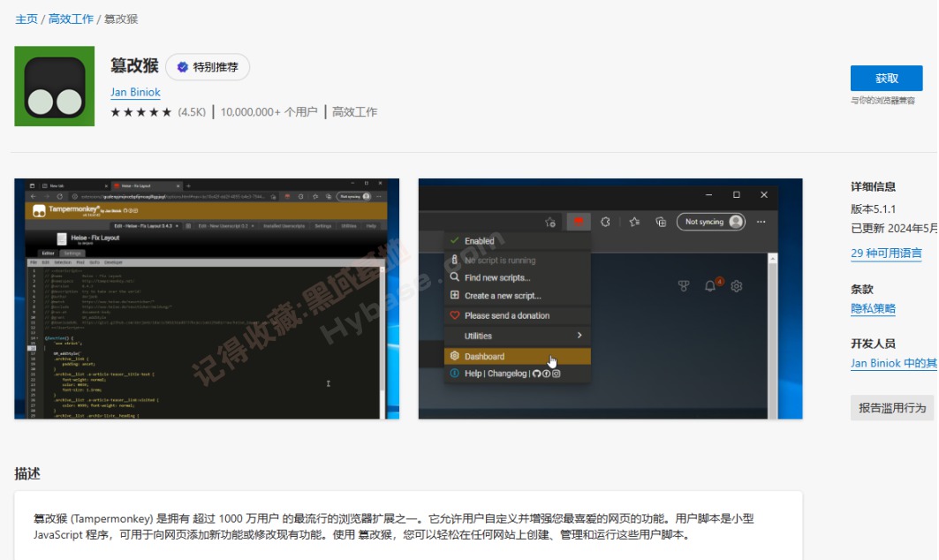Open the Jan Biniok author link under the title
This screenshot has height=560, width=939.
coord(135,92)
